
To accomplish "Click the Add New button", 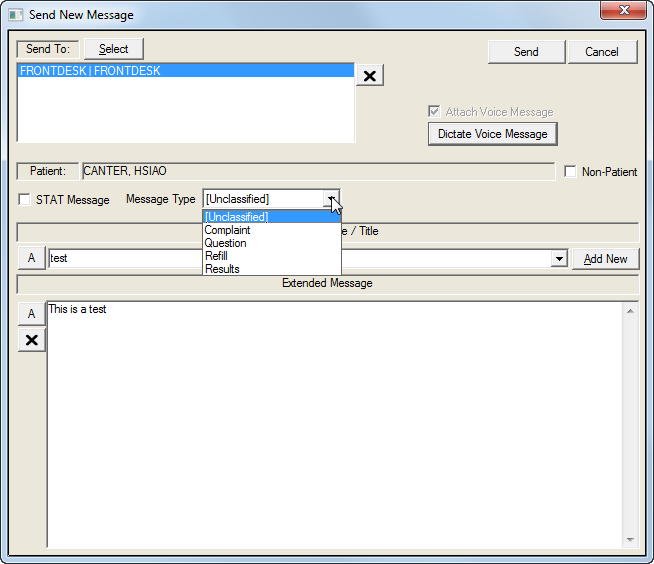I will [605, 259].
